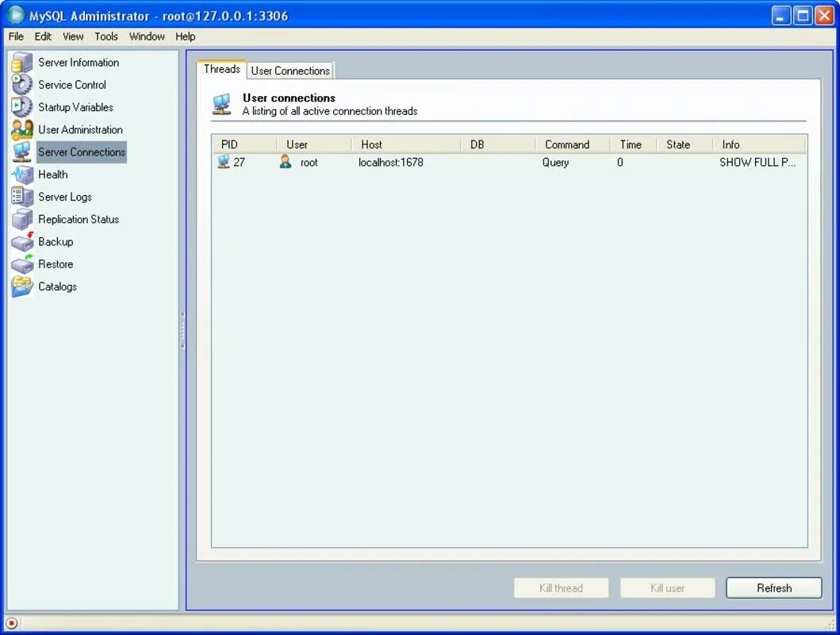
Task: Click the Query command cell
Action: [x=555, y=163]
